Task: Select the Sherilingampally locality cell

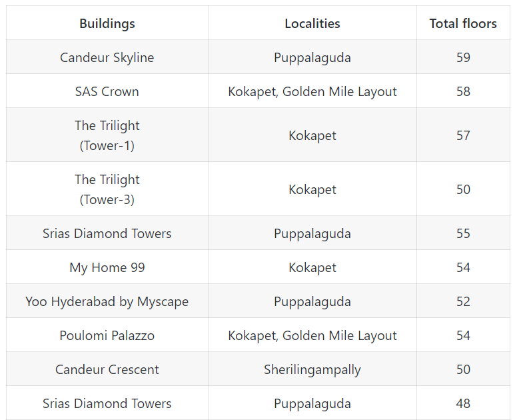Action: click(312, 369)
